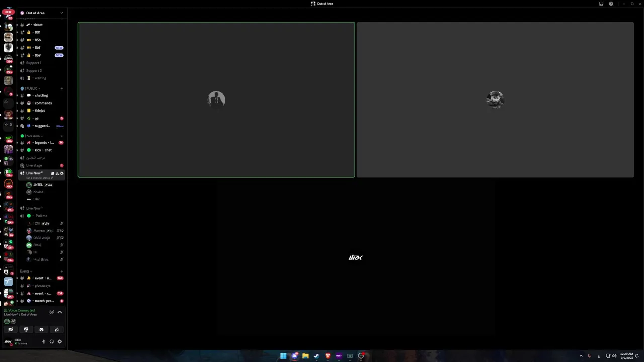Open chat for the active Live Now channel
The width and height of the screenshot is (644, 362).
(53, 173)
